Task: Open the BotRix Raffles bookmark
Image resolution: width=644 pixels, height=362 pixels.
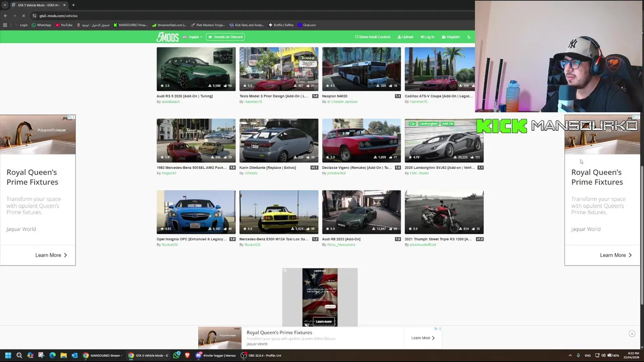Action: click(x=281, y=25)
